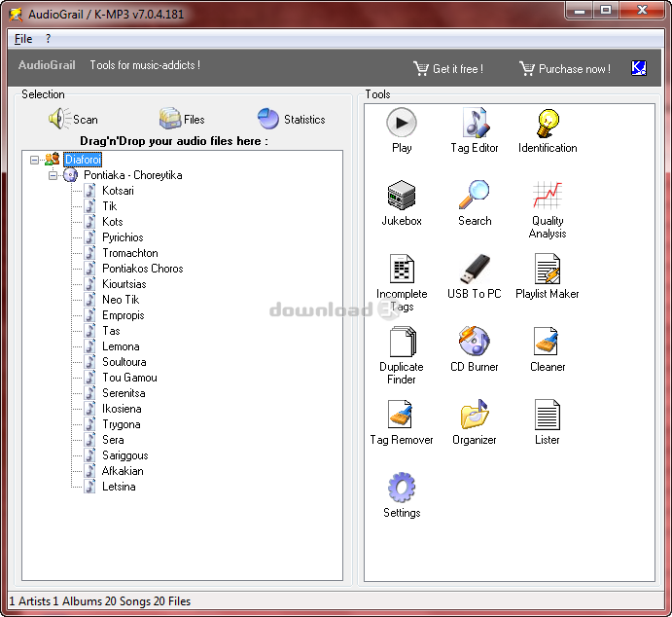Open the Identification lightbulb tool
The height and width of the screenshot is (617, 672).
[548, 130]
